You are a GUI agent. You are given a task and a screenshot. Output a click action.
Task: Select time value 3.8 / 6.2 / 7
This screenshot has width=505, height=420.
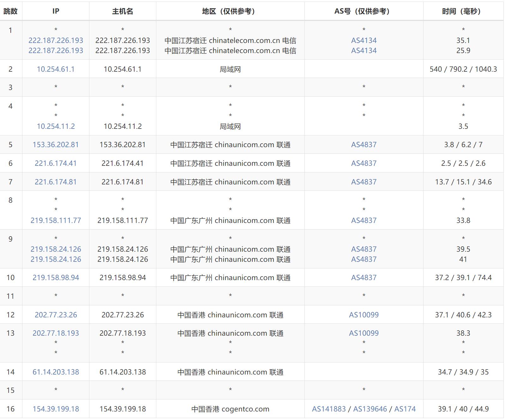click(463, 145)
